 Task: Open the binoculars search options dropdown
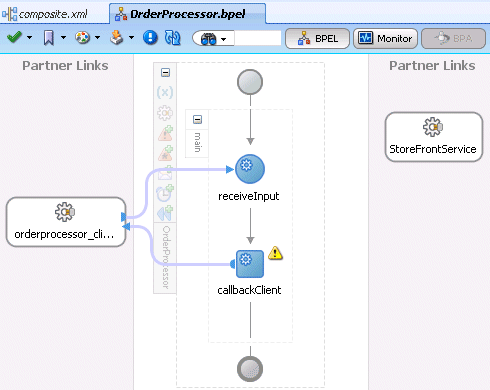(224, 39)
